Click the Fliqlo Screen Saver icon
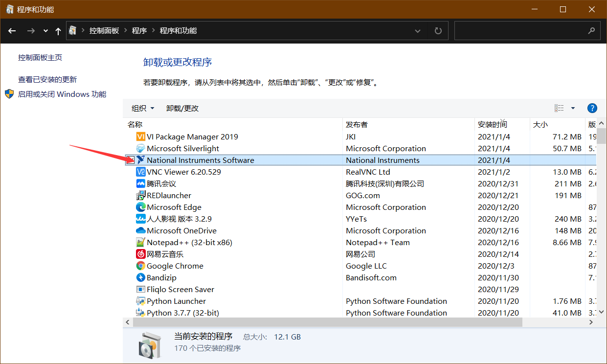 pos(140,289)
